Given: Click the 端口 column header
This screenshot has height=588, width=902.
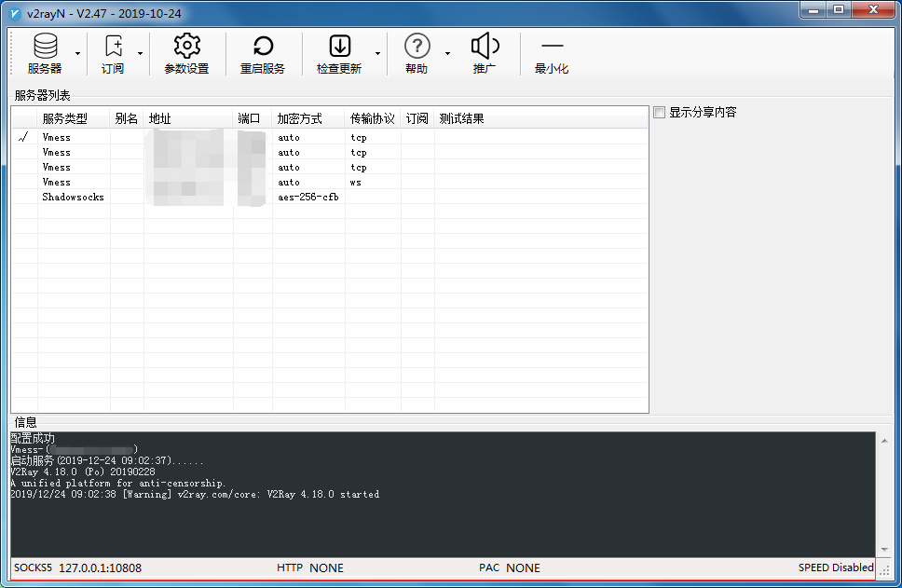Looking at the screenshot, I should [253, 118].
